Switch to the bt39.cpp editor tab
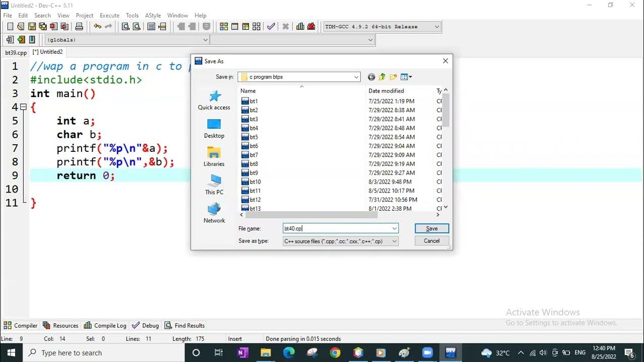The image size is (644, 362). pos(16,52)
